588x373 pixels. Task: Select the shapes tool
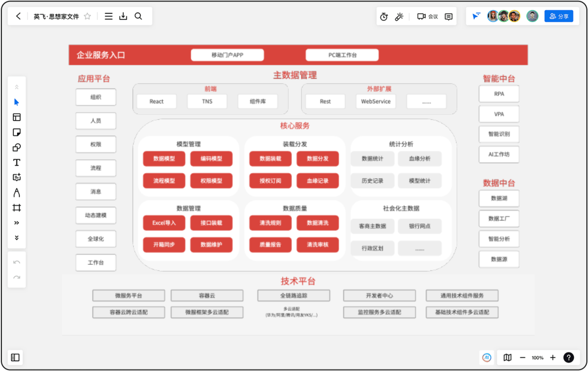coord(17,148)
